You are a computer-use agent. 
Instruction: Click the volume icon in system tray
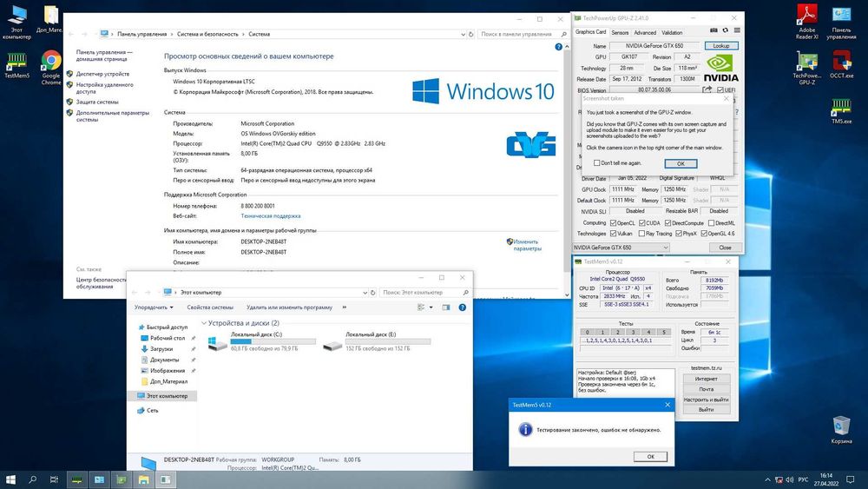point(789,479)
